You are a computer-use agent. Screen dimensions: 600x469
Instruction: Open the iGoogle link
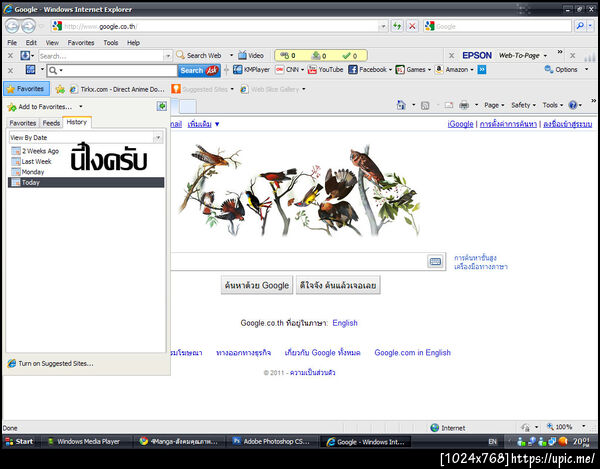click(x=460, y=124)
